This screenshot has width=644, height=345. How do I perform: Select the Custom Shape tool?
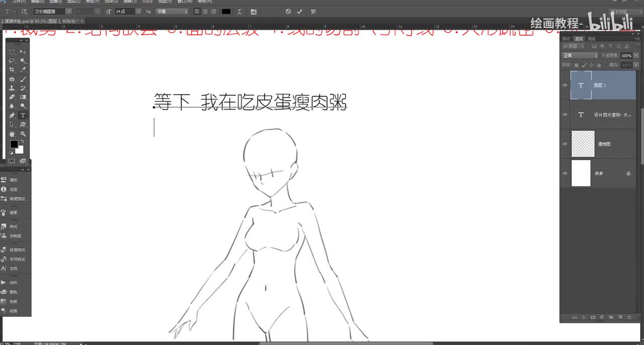point(23,125)
